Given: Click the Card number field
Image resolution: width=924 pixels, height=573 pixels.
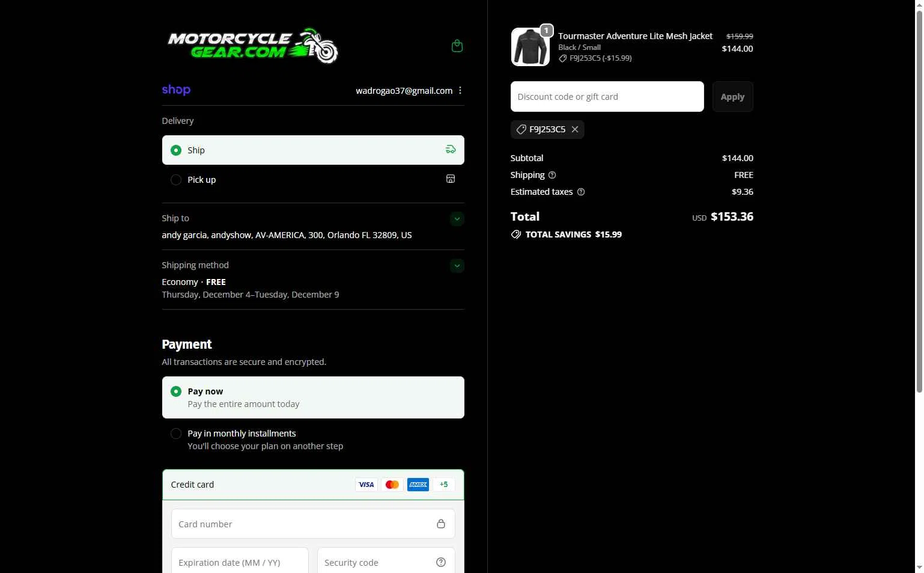Looking at the screenshot, I should [313, 524].
